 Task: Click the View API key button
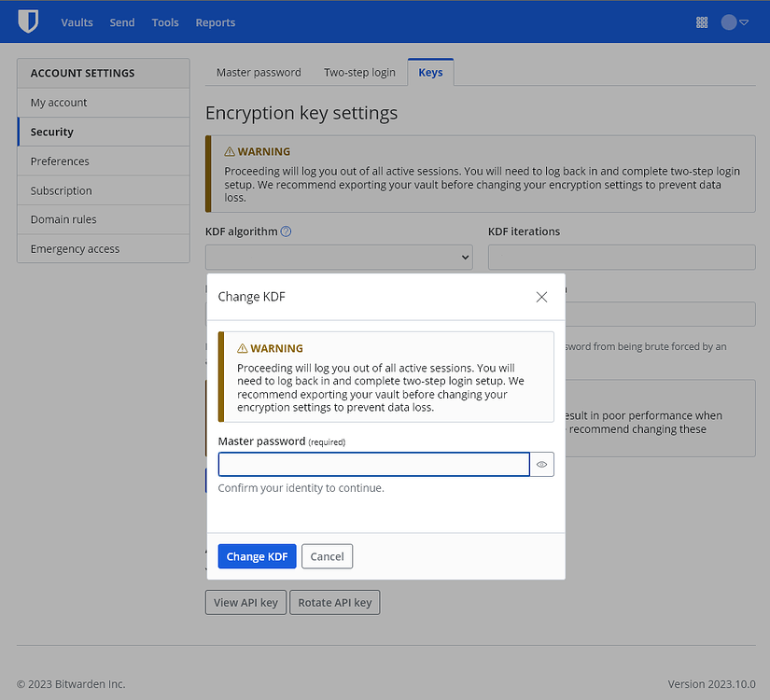point(245,602)
